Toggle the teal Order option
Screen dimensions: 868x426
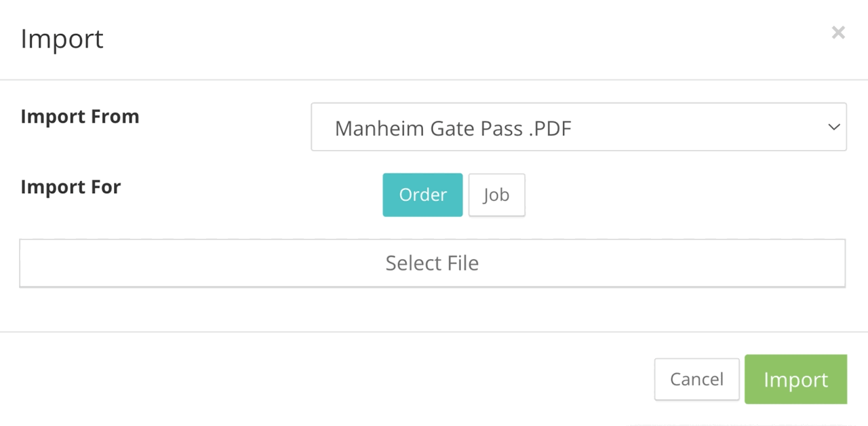click(x=422, y=195)
